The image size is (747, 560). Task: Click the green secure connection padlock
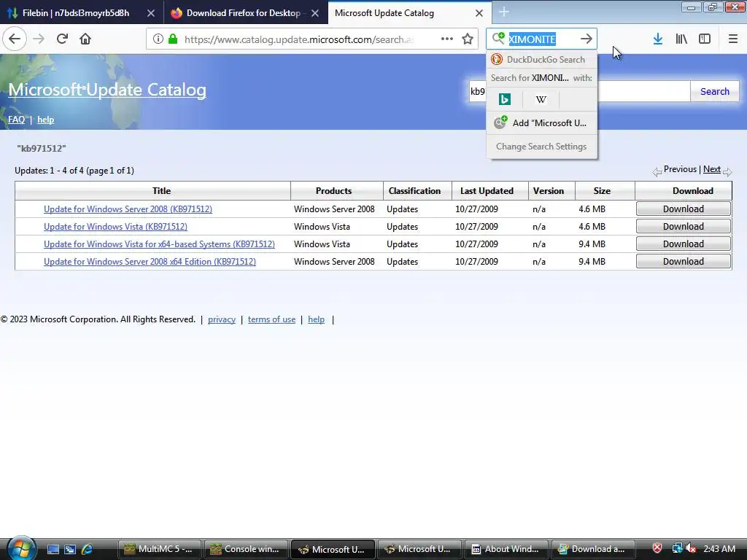(x=173, y=39)
